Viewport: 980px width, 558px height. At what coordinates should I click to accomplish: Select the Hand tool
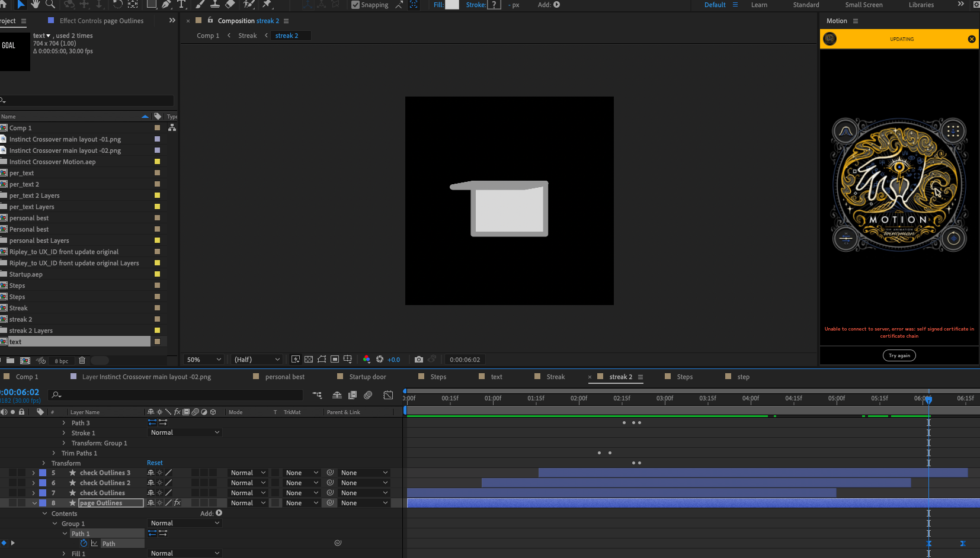point(36,4)
